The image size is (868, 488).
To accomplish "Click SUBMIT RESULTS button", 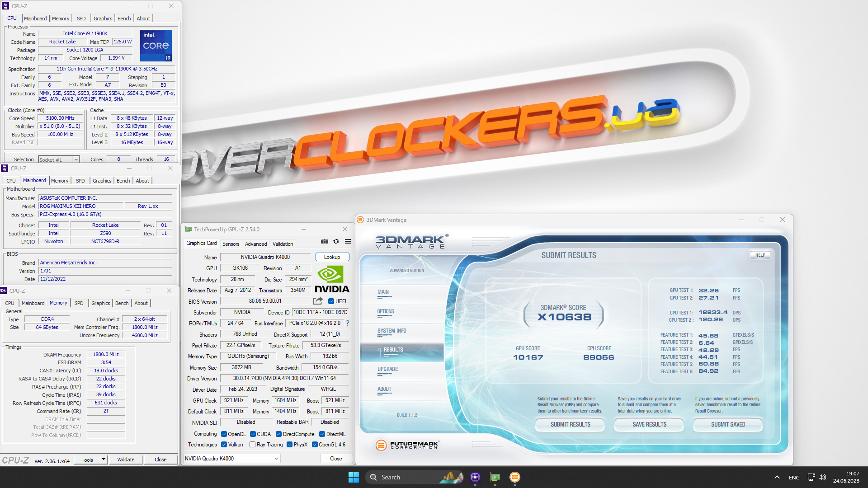I will (x=570, y=424).
